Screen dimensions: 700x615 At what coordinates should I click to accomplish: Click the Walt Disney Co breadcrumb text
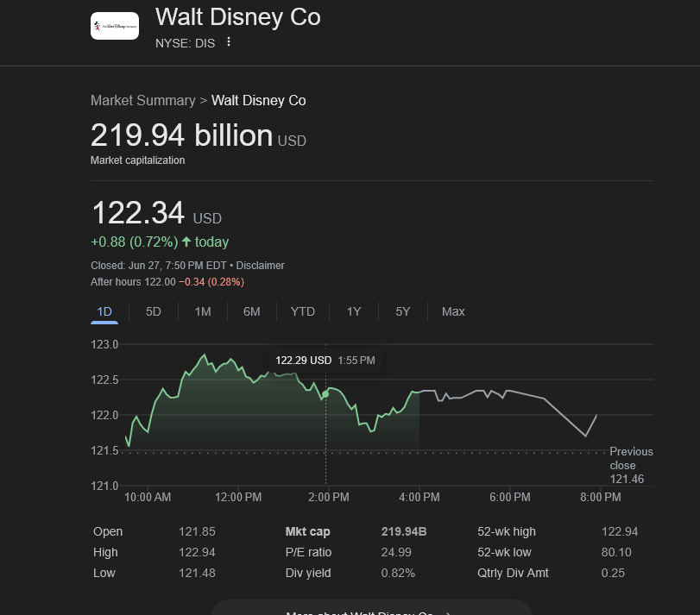(258, 100)
